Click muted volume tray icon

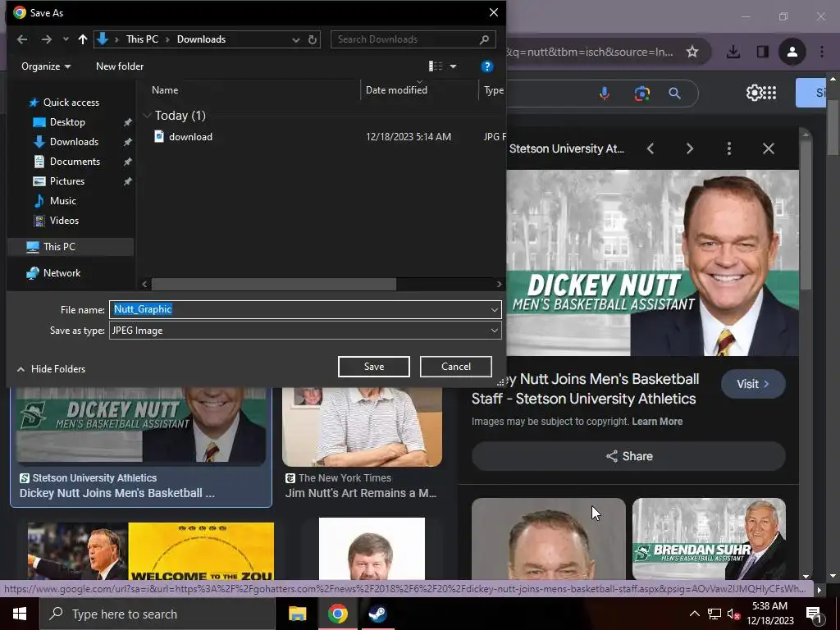click(733, 614)
